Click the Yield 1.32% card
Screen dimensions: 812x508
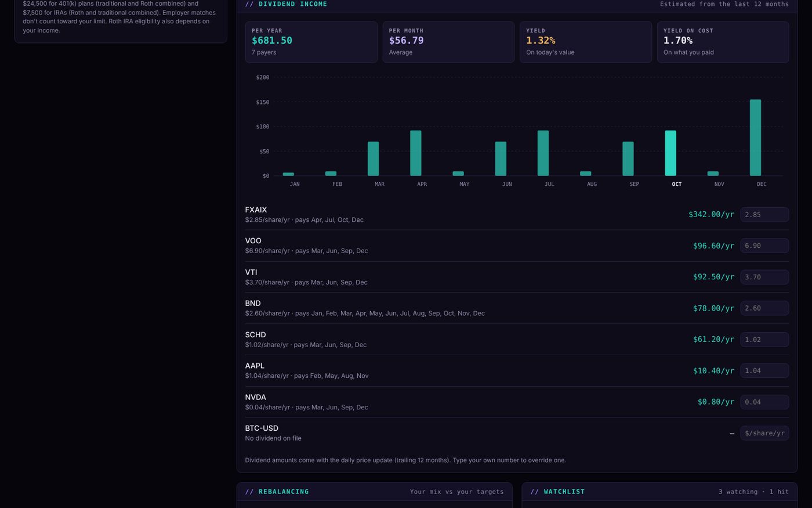click(586, 42)
